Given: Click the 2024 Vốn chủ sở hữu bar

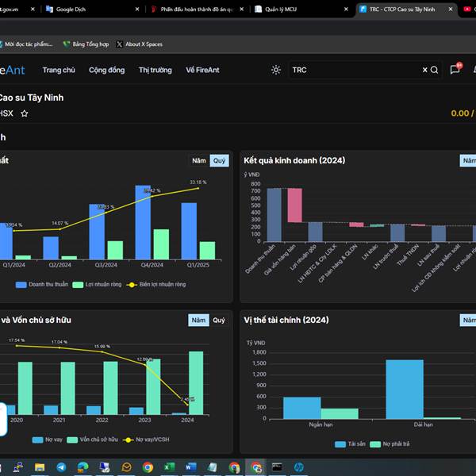Looking at the screenshot, I should coord(196,383).
